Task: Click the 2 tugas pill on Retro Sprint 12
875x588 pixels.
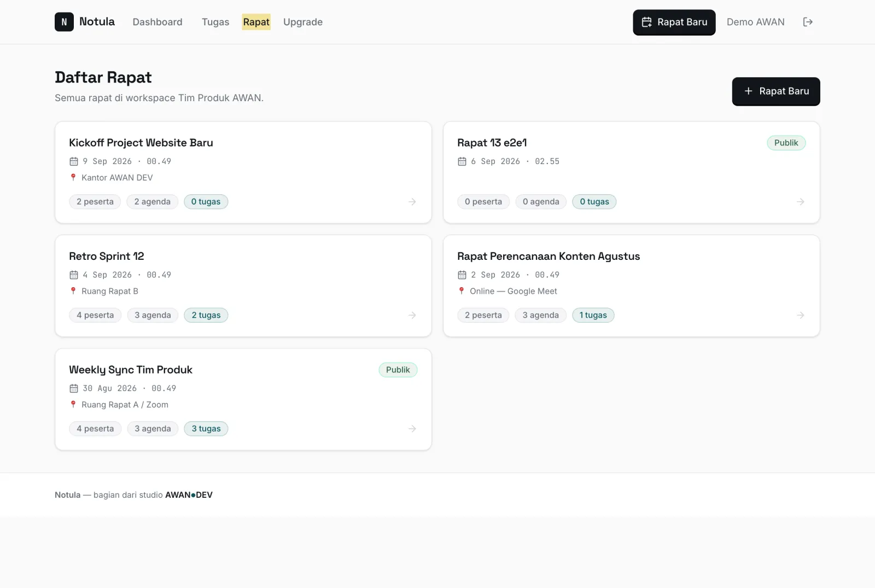Action: [206, 315]
